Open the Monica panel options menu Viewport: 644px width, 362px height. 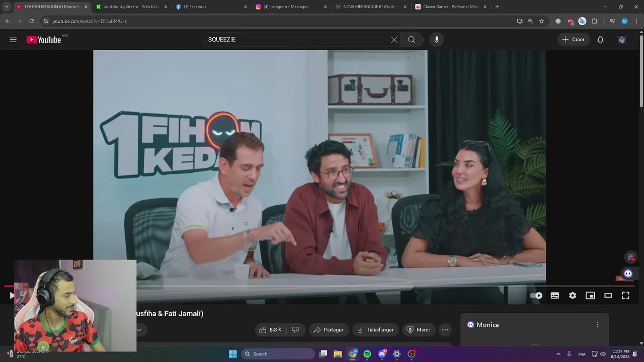click(598, 325)
